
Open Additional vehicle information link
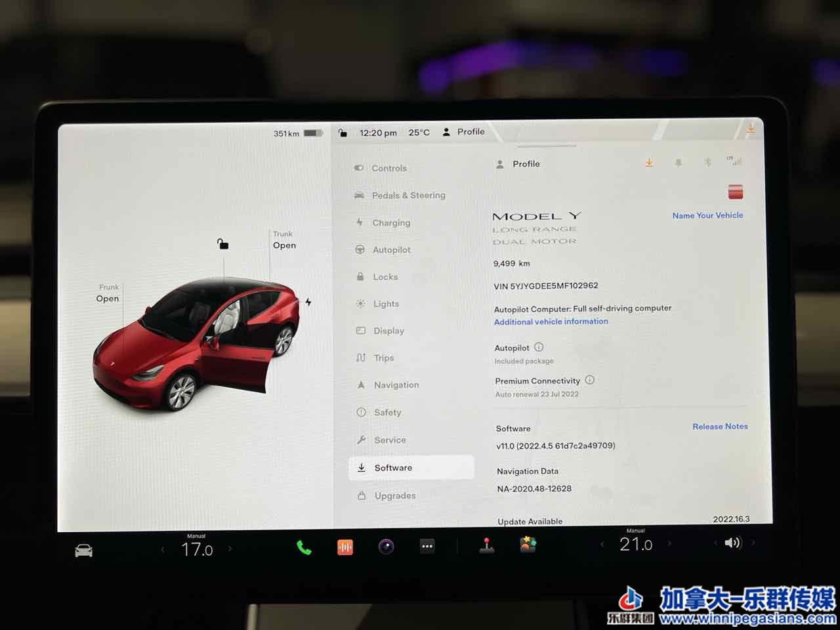click(x=551, y=322)
